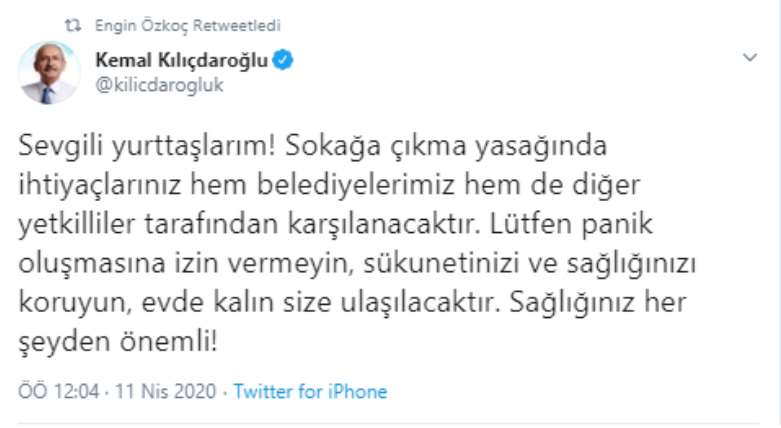781x428 pixels.
Task: Open the @kilicdarogluk handle link
Action: tap(159, 85)
